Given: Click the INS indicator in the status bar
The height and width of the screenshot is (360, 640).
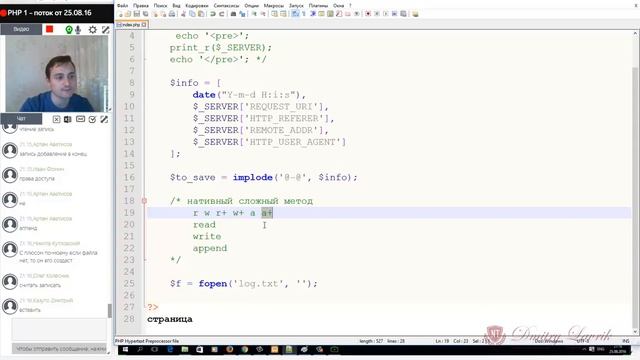Looking at the screenshot, I should tap(626, 341).
